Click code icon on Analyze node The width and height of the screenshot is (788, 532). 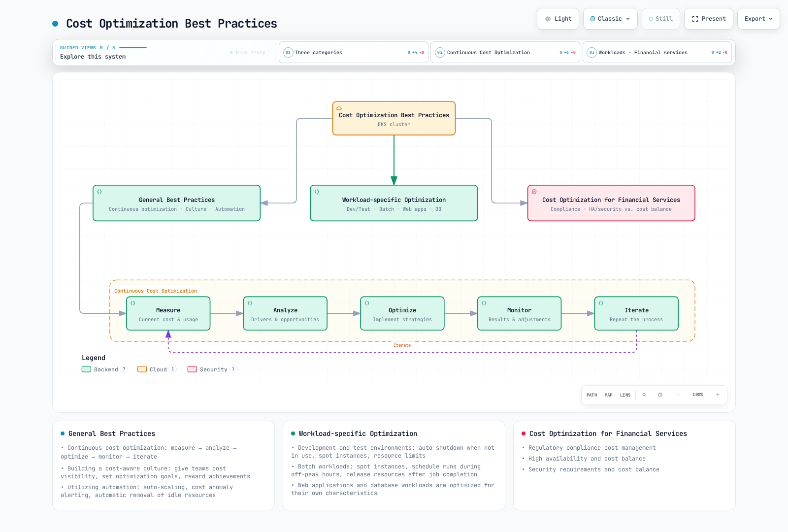tap(250, 303)
